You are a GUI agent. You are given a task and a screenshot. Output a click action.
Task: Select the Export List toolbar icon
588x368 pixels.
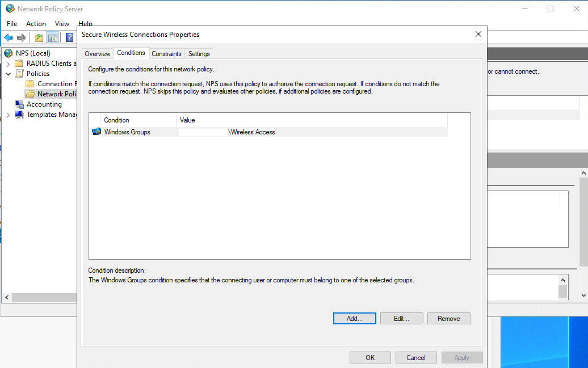38,38
